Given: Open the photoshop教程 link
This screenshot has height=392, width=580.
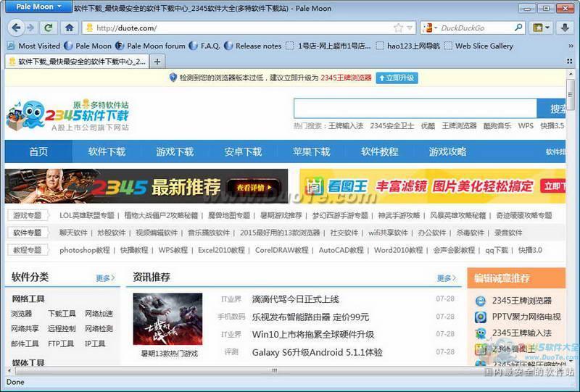Looking at the screenshot, I should [x=85, y=250].
